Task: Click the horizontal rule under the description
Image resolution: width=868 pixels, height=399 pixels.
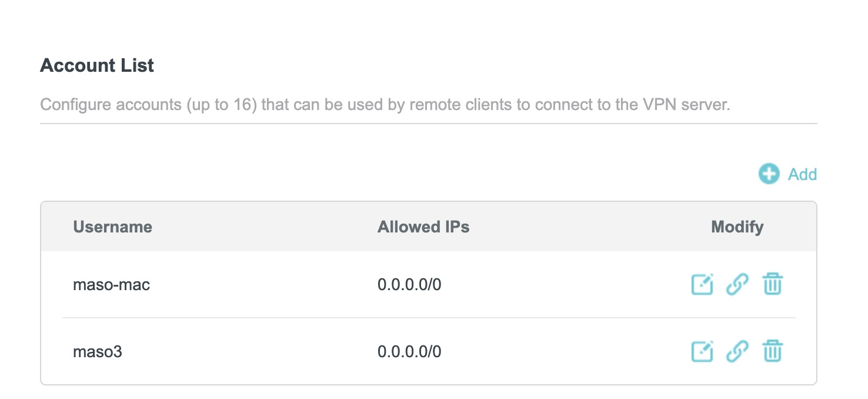Action: tap(429, 124)
